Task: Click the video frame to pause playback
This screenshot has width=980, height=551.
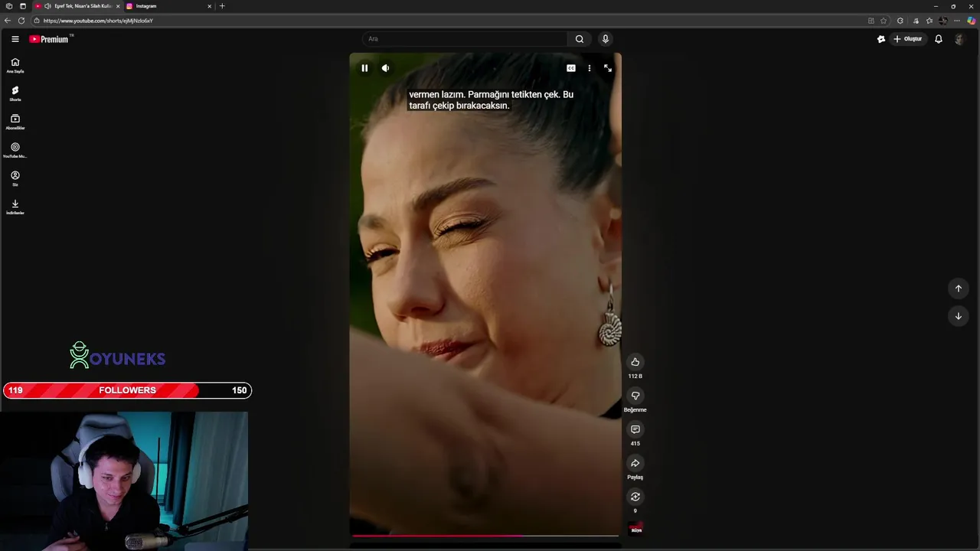Action: click(485, 294)
